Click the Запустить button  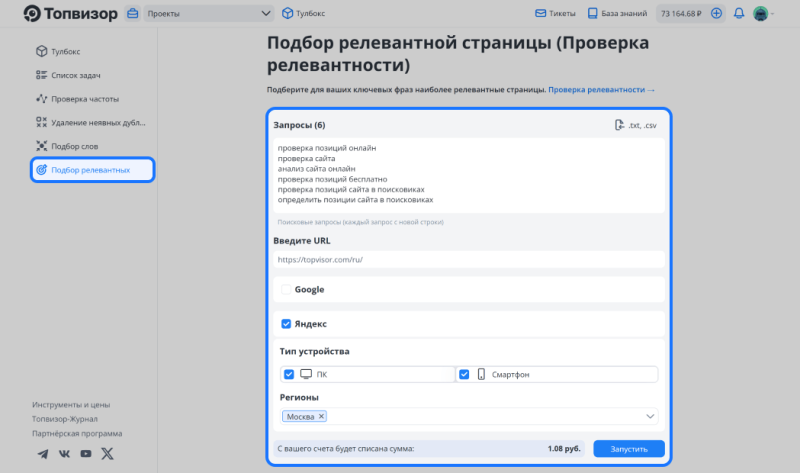(629, 449)
